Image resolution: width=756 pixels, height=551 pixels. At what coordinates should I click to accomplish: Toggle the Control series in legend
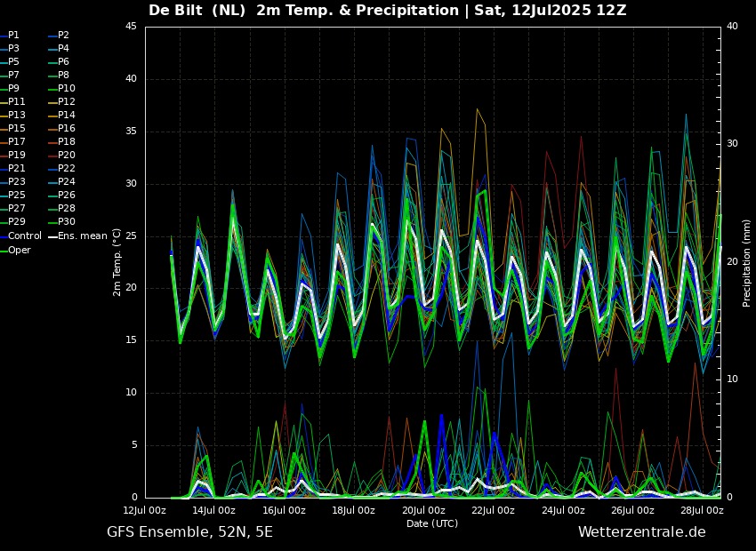click(24, 236)
